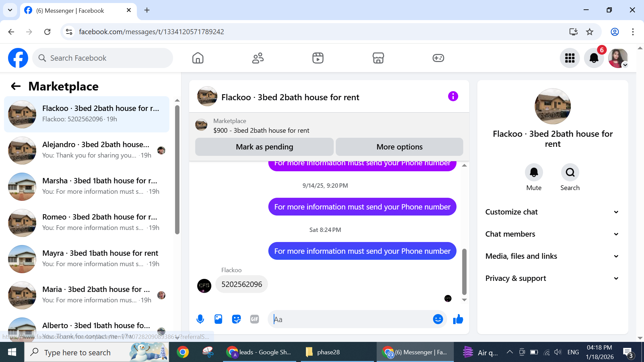Open the Friends tab in top navigation
644x362 pixels.
(258, 58)
